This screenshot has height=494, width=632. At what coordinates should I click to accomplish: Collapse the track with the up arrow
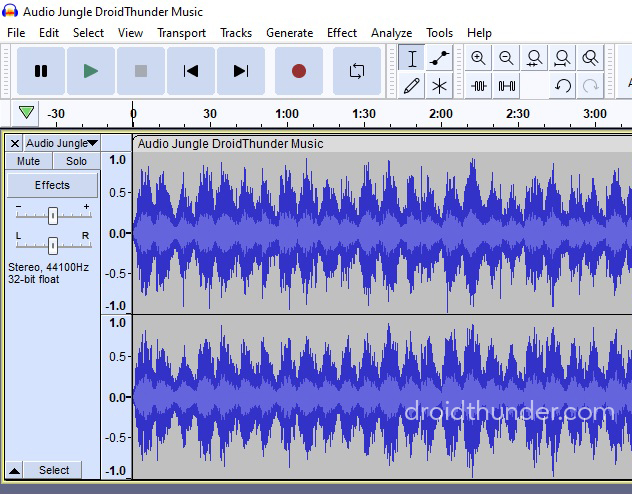(14, 470)
